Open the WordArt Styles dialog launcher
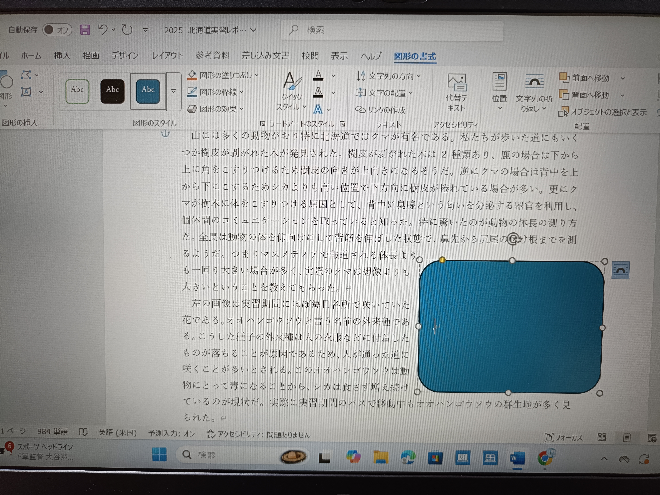This screenshot has height=495, width=660. (343, 124)
